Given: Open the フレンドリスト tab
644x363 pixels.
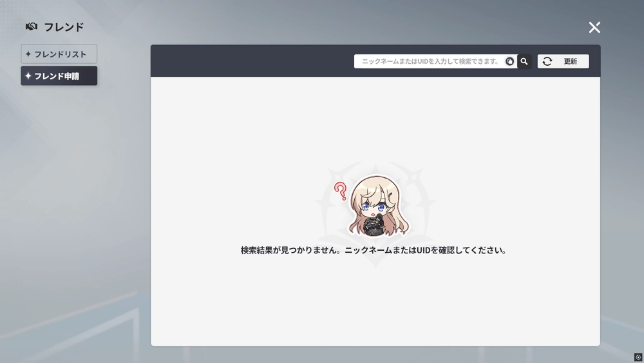Looking at the screenshot, I should pos(59,54).
